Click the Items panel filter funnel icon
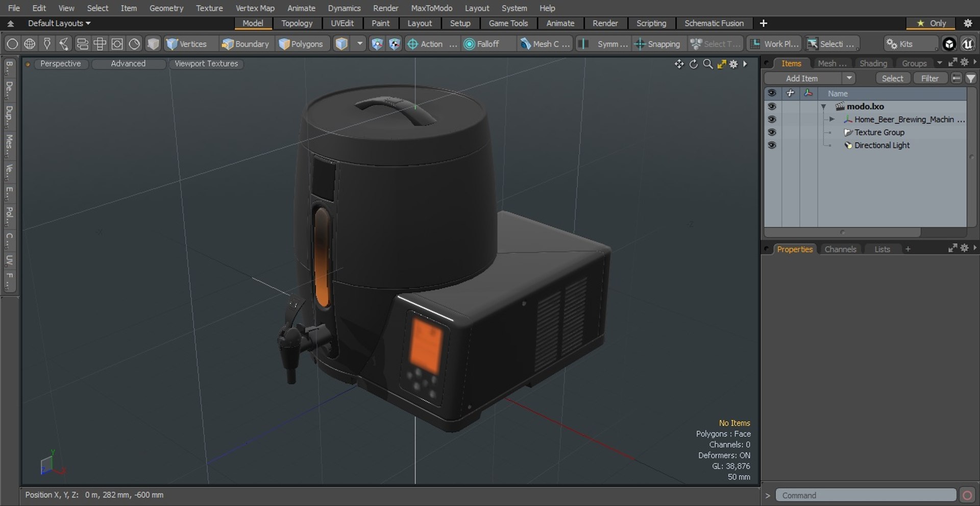 (970, 78)
